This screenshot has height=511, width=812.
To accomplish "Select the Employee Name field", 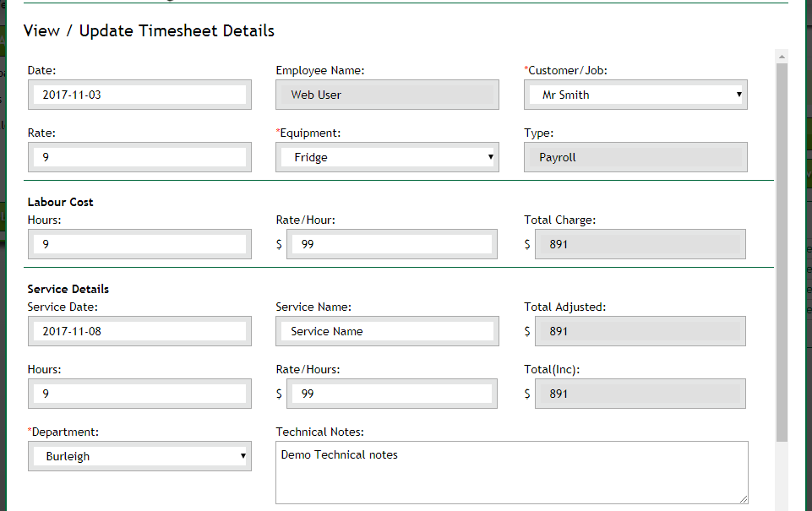I will [387, 95].
